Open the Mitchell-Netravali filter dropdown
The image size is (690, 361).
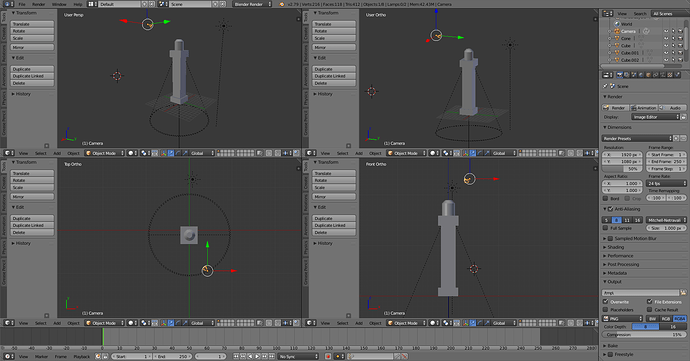(x=666, y=220)
